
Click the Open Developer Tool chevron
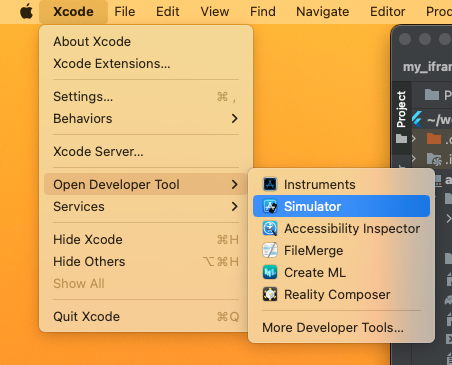[235, 184]
